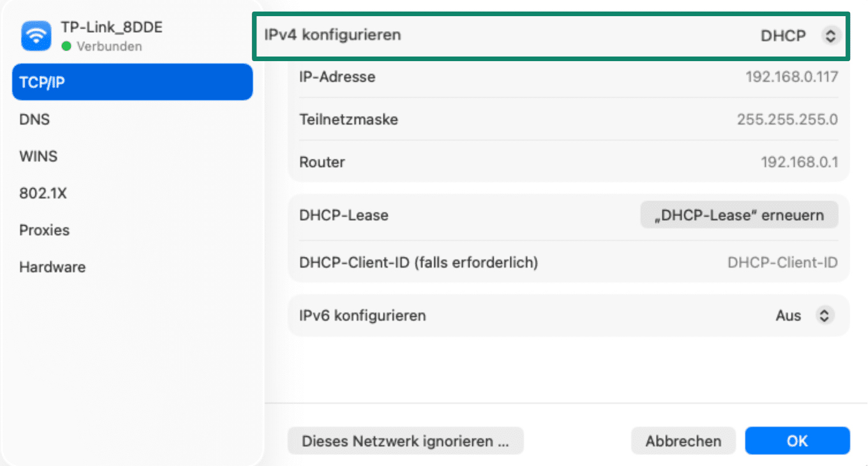Open the DNS settings section
This screenshot has width=868, height=466.
click(x=34, y=119)
